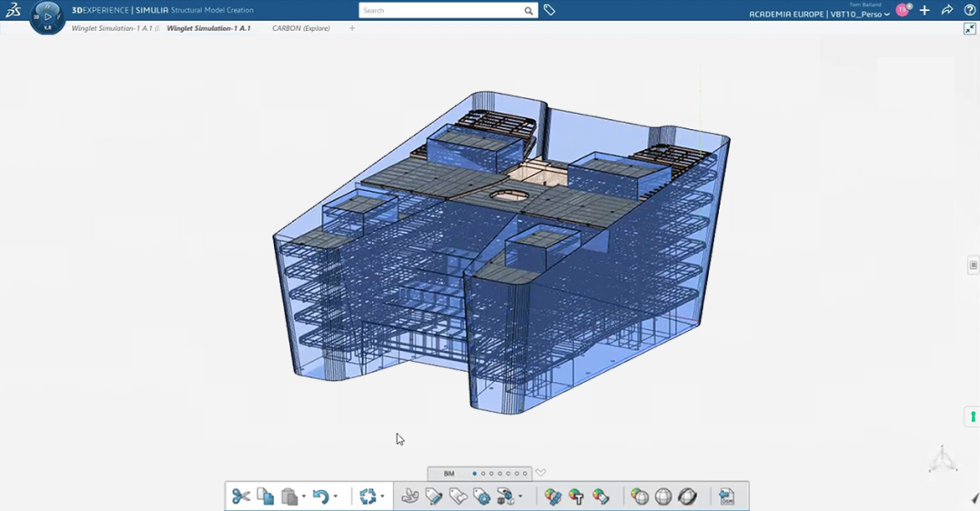
Task: Click the Add plus icon in top bar
Action: 924,10
